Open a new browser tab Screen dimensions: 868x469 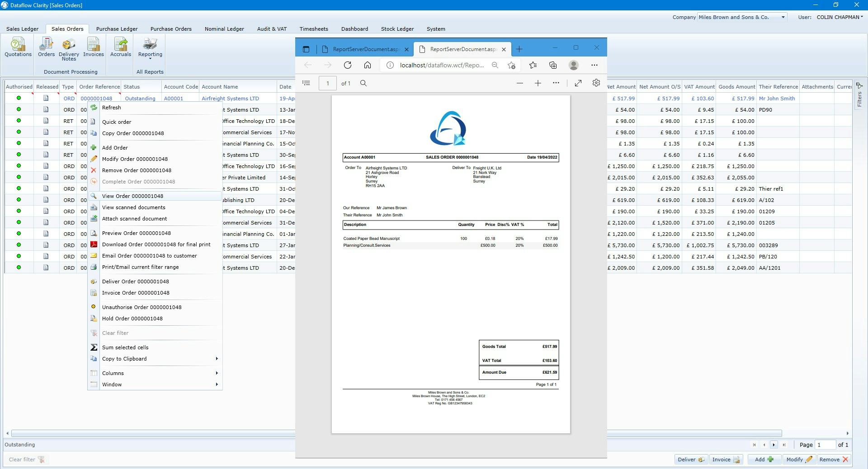click(x=519, y=49)
